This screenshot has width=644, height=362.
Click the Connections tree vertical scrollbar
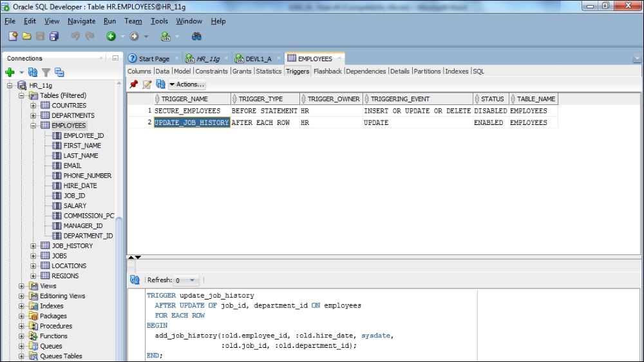119,288
